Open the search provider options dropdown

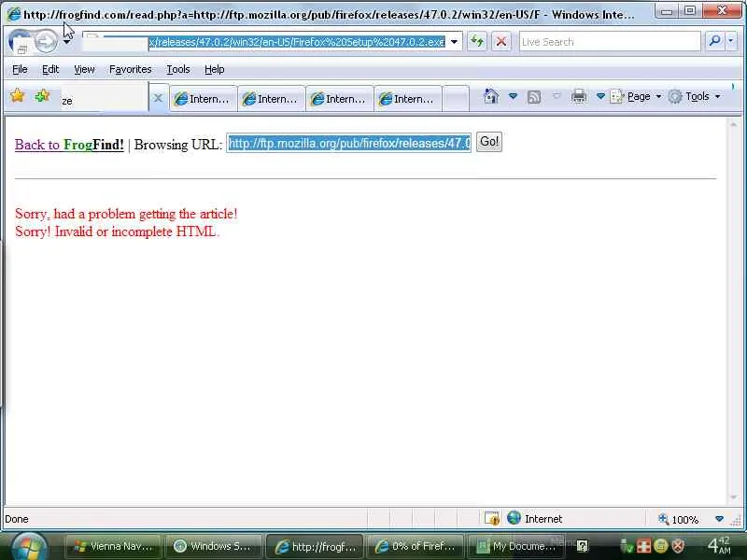731,41
